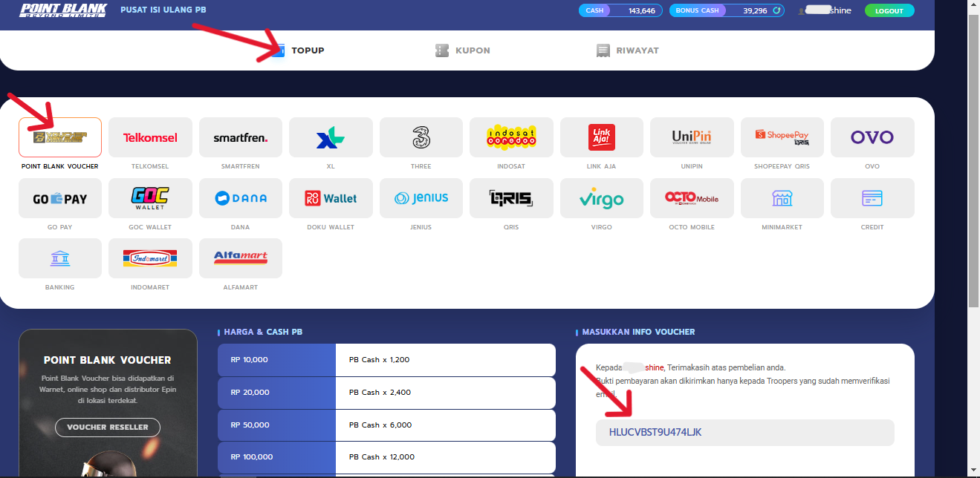Select DANA payment option
Screen dimensions: 980x478
tap(241, 198)
